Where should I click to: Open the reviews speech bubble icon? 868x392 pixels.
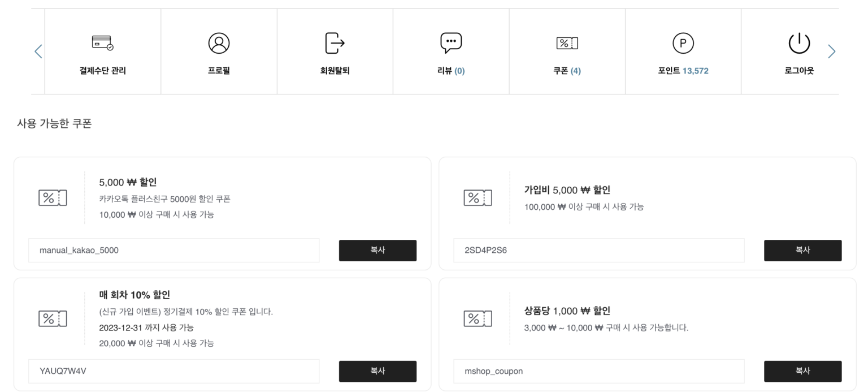click(451, 43)
